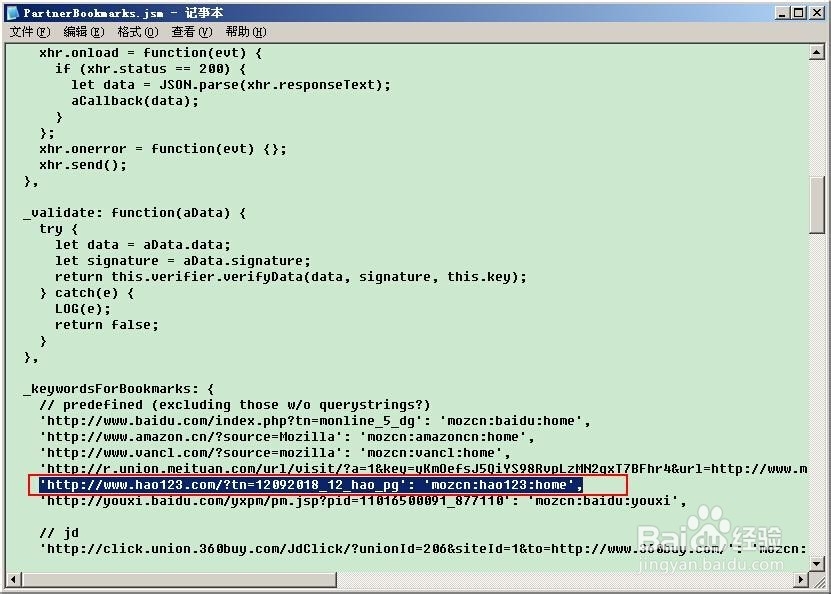831x594 pixels.
Task: Click the 'xhr.onerror = function(evt) {};' line
Action: (163, 149)
